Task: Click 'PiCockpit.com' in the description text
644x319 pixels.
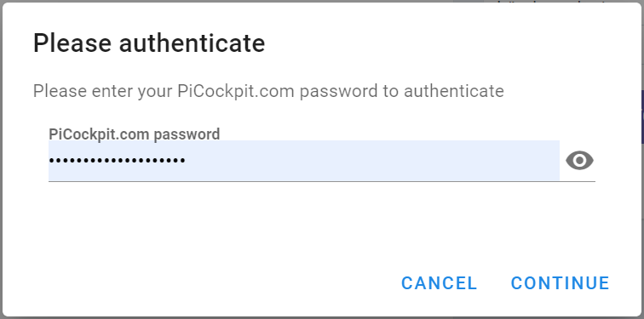Action: point(236,91)
